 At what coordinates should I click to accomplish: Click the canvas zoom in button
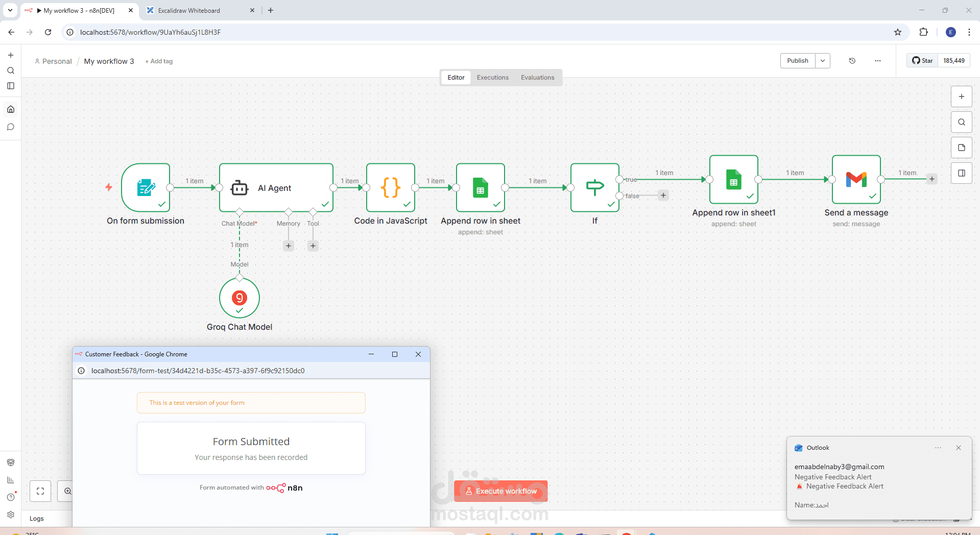[x=67, y=491]
